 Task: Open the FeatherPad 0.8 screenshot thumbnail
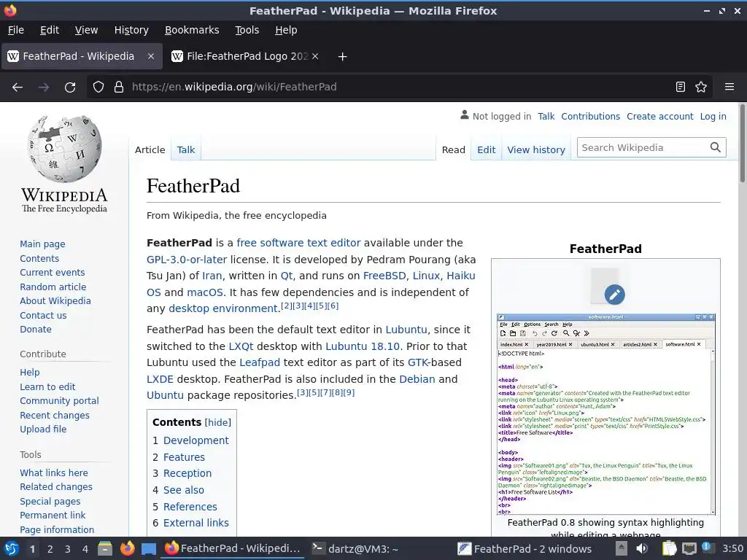pos(605,414)
